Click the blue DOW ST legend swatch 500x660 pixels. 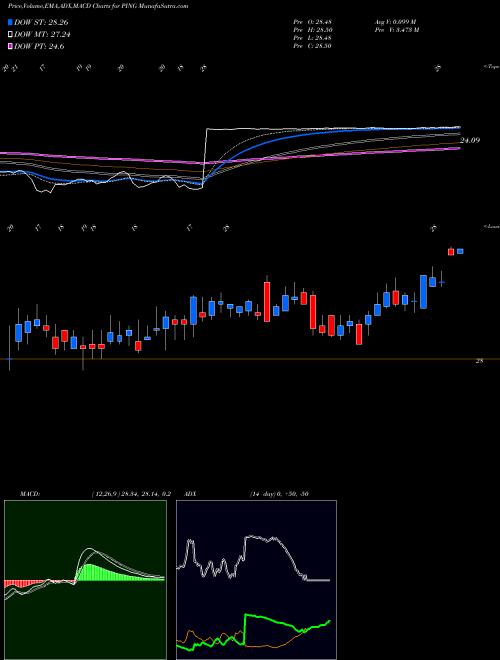pos(10,22)
